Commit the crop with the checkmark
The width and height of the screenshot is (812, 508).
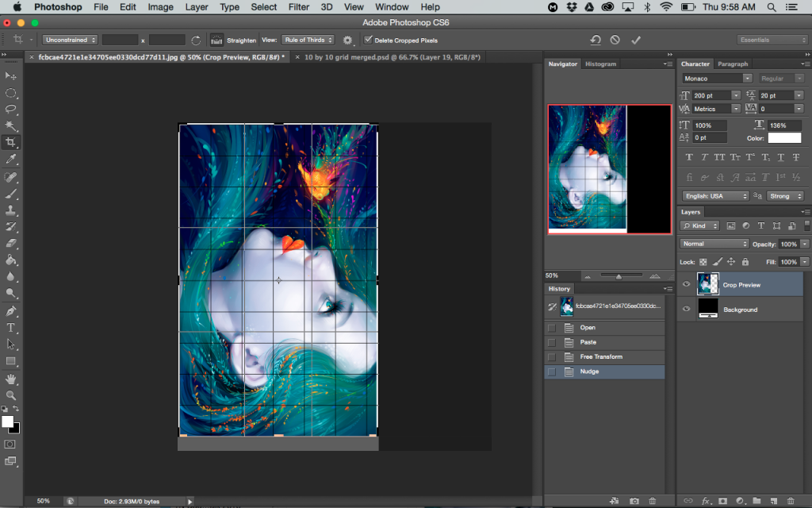coord(636,40)
